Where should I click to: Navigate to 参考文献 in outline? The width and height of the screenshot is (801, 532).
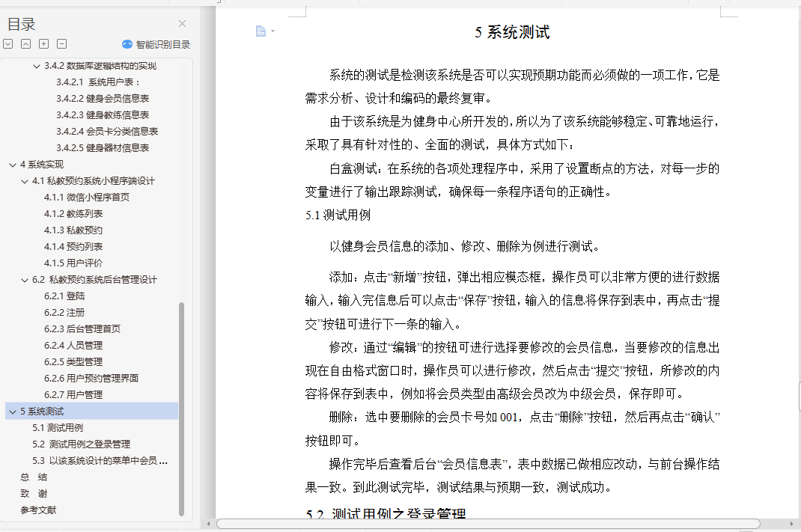[x=38, y=510]
